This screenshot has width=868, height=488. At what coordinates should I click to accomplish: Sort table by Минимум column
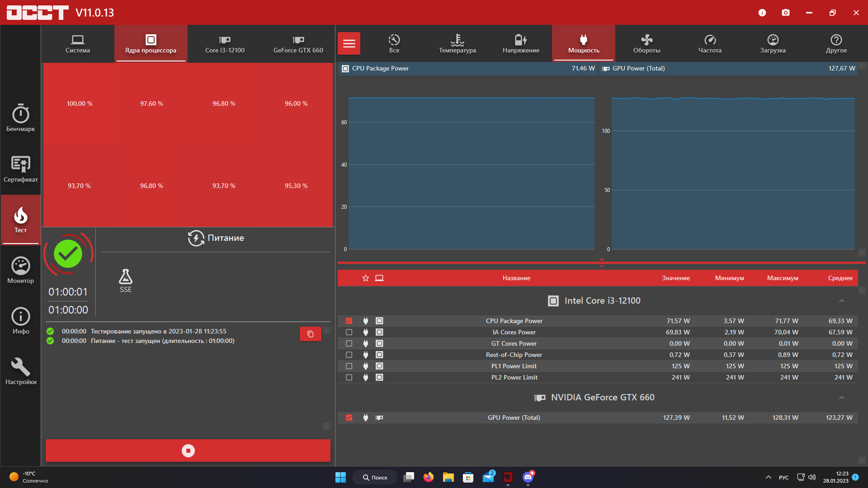coord(730,278)
